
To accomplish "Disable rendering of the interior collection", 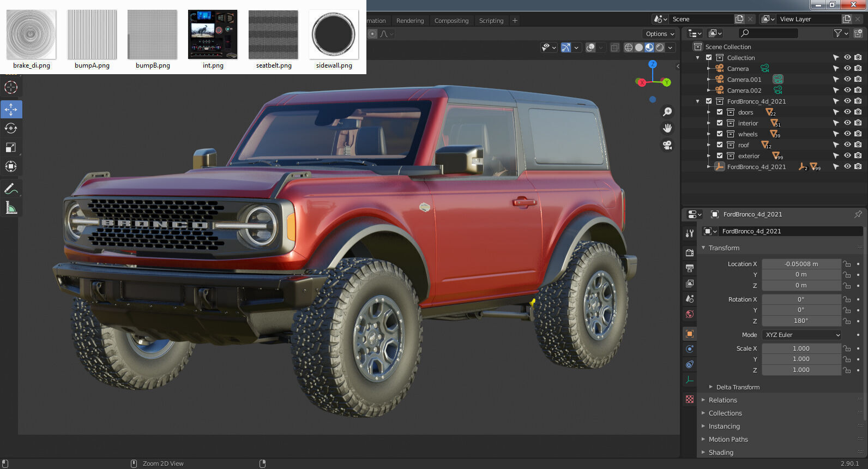I will click(x=858, y=123).
